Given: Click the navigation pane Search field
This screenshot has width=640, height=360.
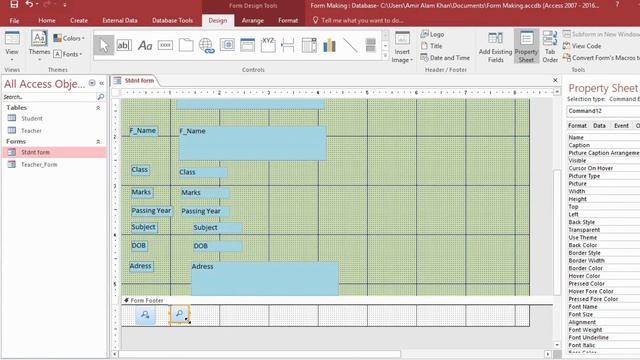Looking at the screenshot, I should pos(49,97).
